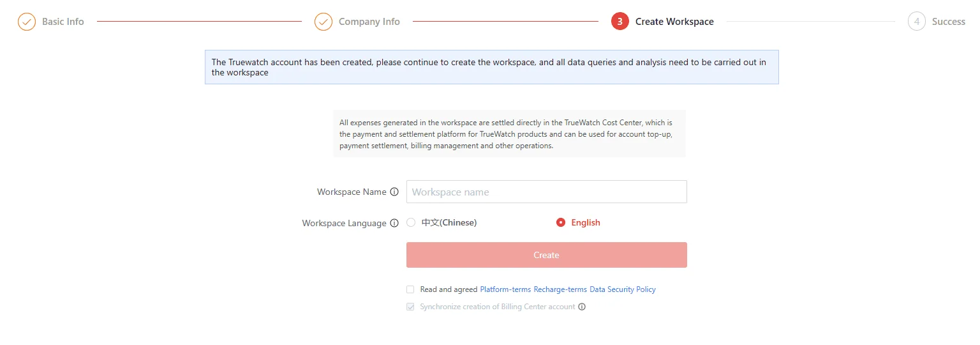The height and width of the screenshot is (345, 980).
Task: Open the Billing Center account info icon
Action: point(582,307)
